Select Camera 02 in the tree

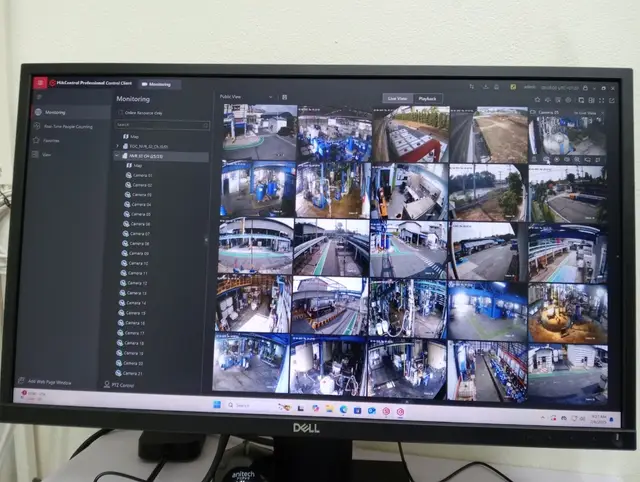point(138,185)
